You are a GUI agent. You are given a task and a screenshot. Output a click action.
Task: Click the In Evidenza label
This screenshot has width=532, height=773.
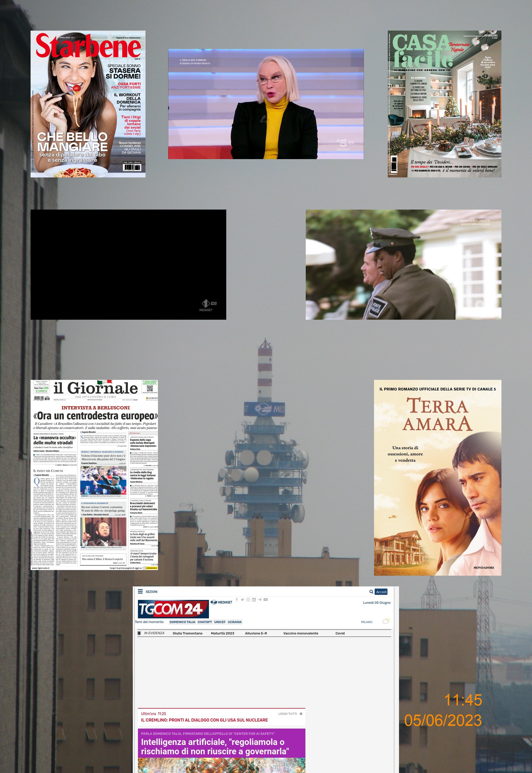click(154, 633)
